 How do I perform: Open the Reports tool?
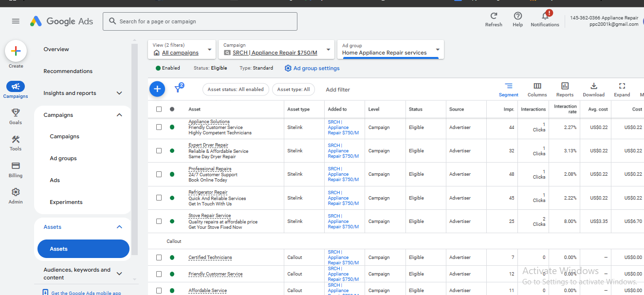tap(565, 90)
